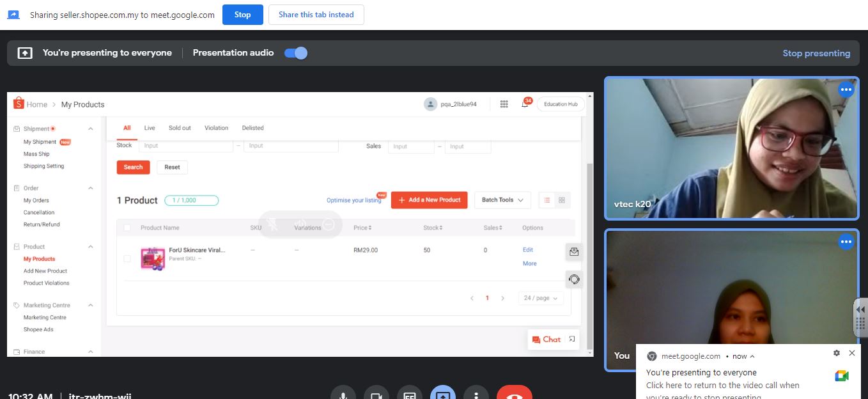Click the pqa_2lblue94 profile avatar
The width and height of the screenshot is (868, 399).
[431, 104]
